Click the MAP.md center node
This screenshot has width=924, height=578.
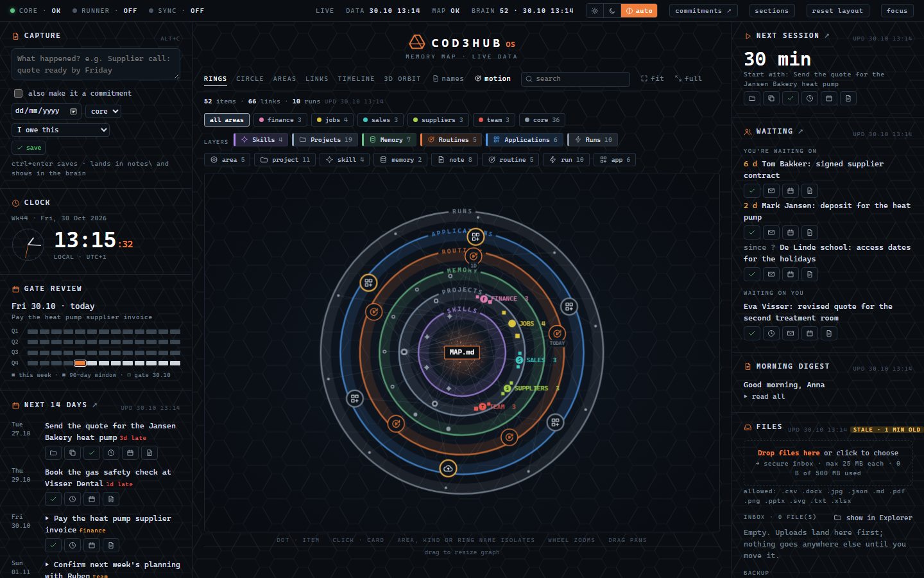pos(462,352)
